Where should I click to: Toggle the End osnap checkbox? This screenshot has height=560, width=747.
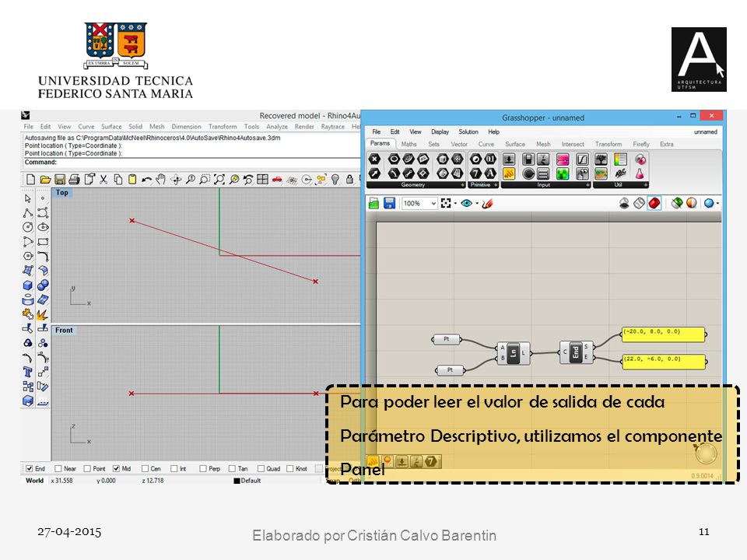[x=30, y=468]
